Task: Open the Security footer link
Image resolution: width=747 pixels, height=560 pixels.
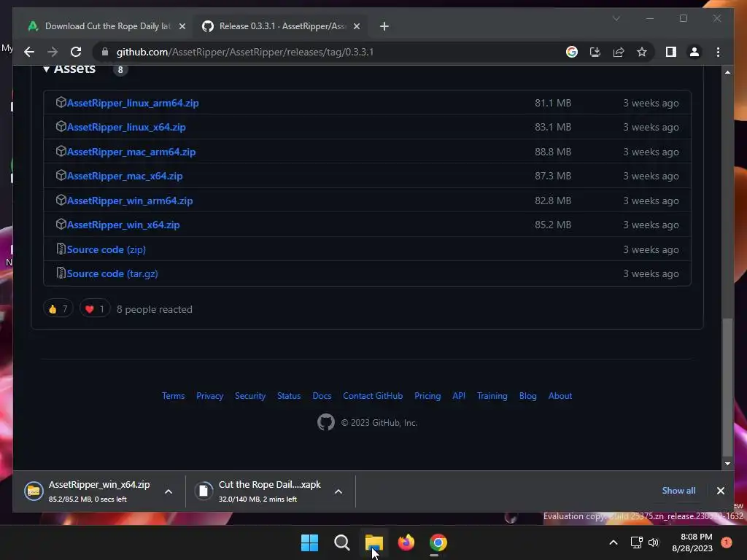Action: pyautogui.click(x=250, y=396)
